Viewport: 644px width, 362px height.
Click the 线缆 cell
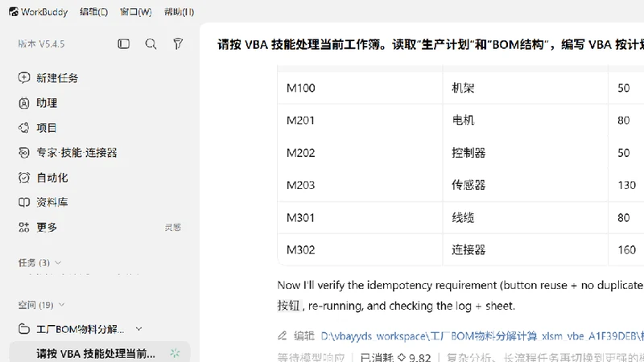[463, 217]
